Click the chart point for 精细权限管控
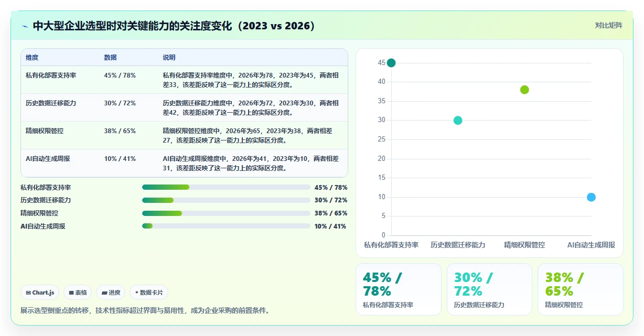Screen dimensions: 644x336 (524, 90)
